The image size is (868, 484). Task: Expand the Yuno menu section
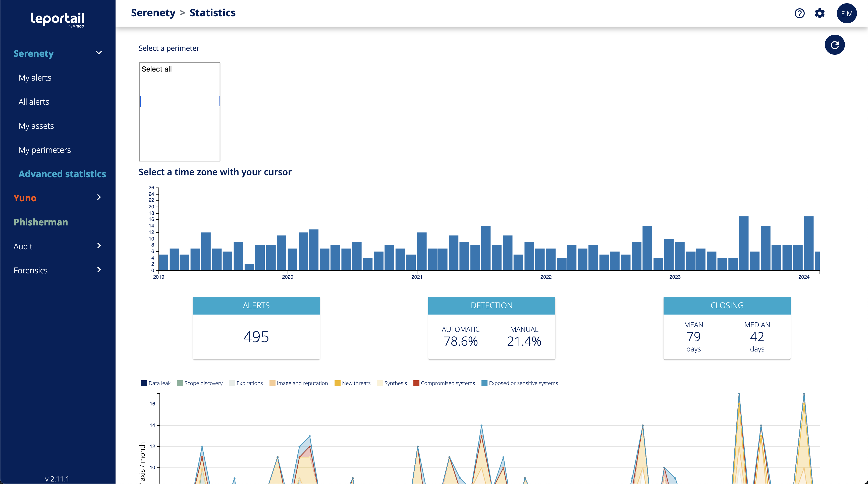point(99,197)
